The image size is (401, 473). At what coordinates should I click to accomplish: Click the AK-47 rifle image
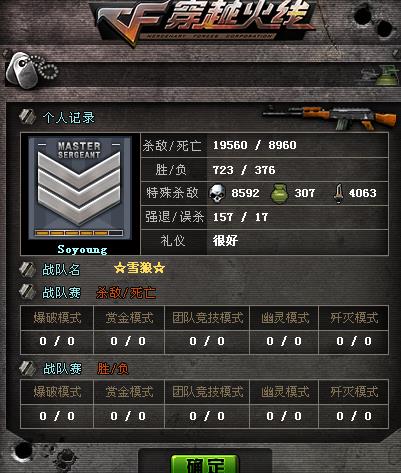point(330,117)
